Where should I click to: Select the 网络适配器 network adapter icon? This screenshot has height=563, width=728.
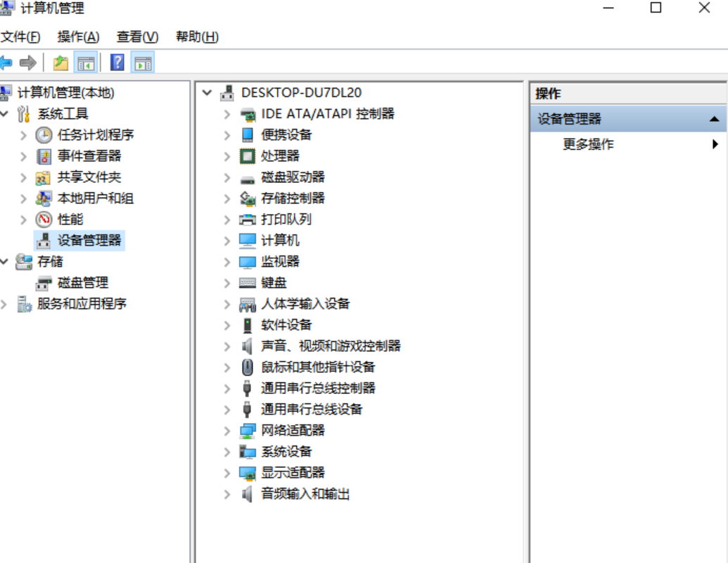point(248,431)
